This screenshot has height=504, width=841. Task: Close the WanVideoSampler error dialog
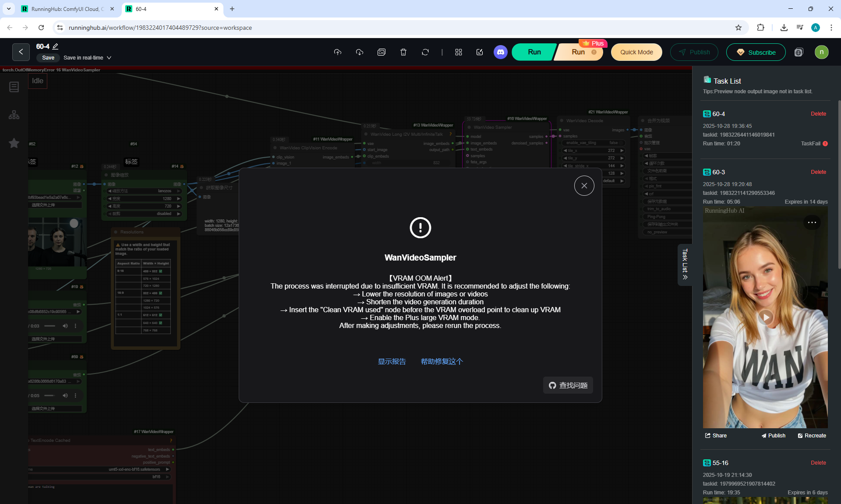pyautogui.click(x=584, y=186)
